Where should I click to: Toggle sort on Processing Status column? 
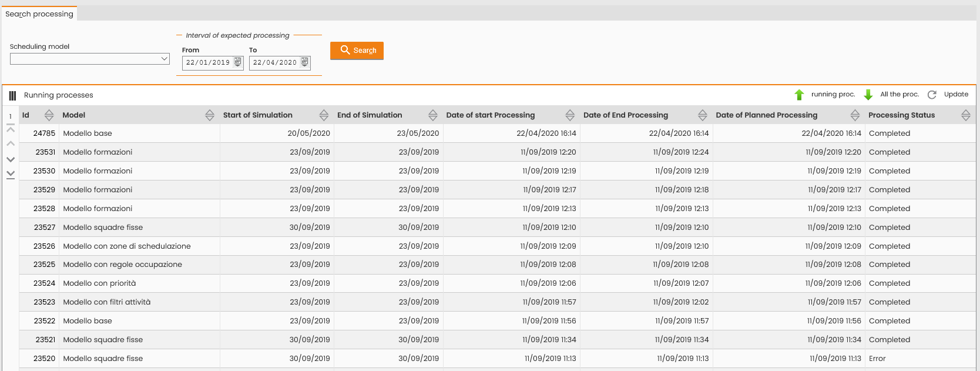[x=966, y=115]
